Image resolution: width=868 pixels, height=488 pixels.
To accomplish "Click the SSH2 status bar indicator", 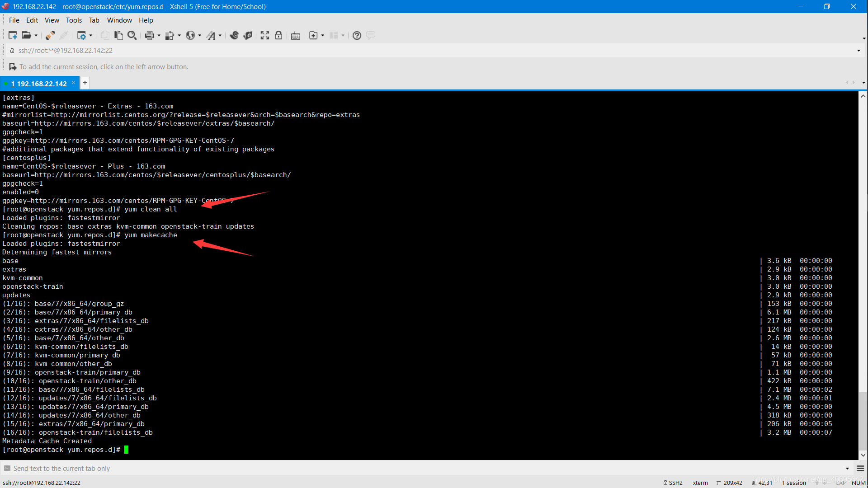I will (673, 483).
